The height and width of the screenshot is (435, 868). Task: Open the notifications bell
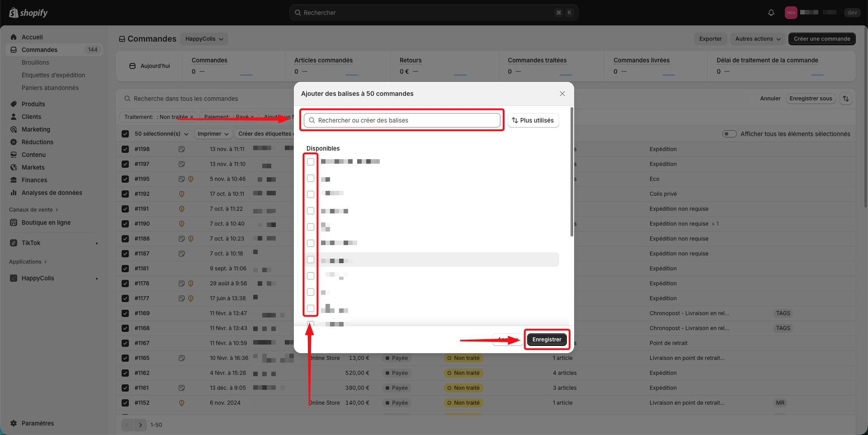(771, 13)
